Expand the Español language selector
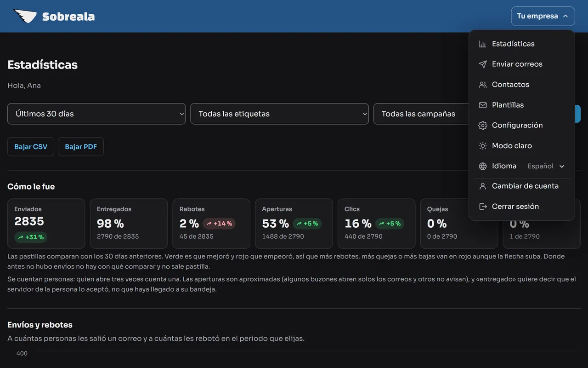The image size is (588, 368). (546, 166)
